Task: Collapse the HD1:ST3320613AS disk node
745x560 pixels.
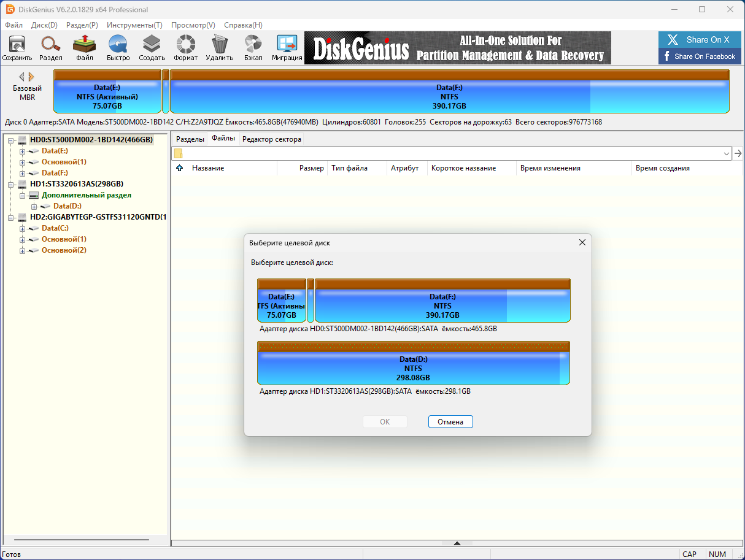Action: pos(11,184)
